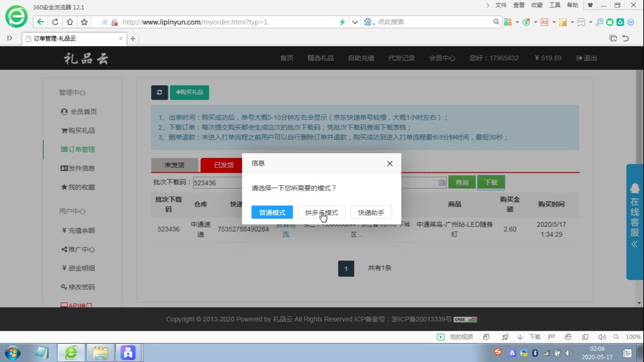This screenshot has width=644, height=362.
Task: Choose 快递助手 in the dialog
Action: coord(371,212)
